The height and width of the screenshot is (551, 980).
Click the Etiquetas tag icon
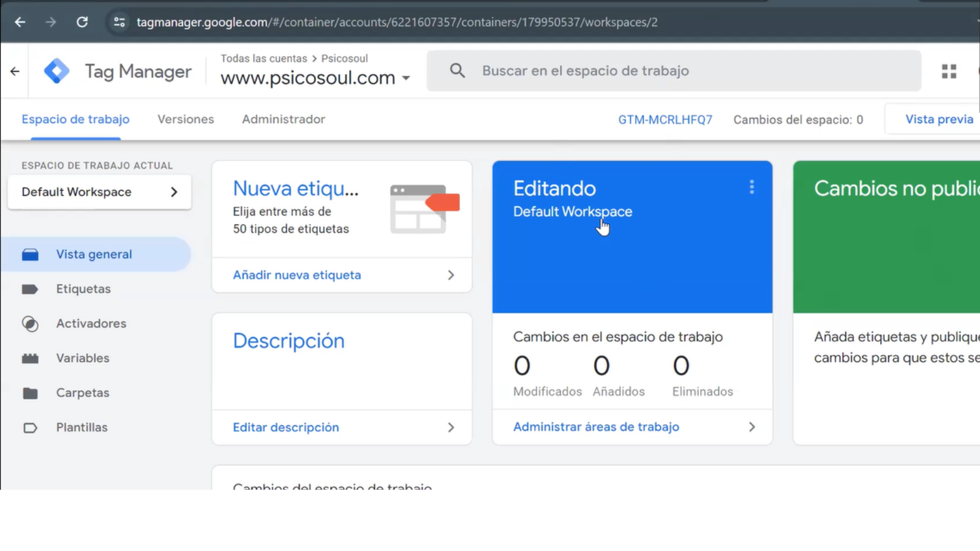30,289
